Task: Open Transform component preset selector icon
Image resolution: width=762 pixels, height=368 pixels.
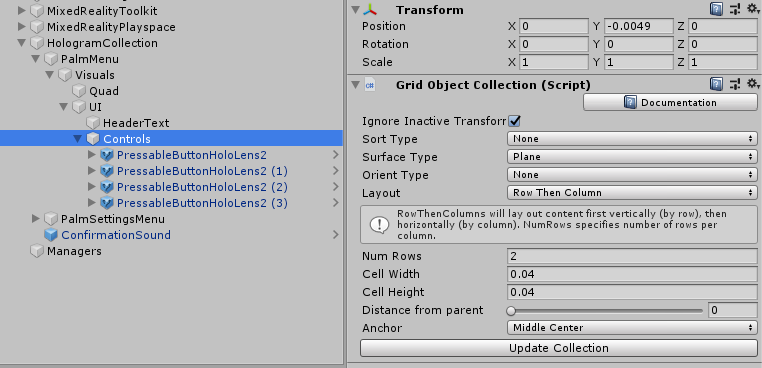Action: click(x=735, y=9)
